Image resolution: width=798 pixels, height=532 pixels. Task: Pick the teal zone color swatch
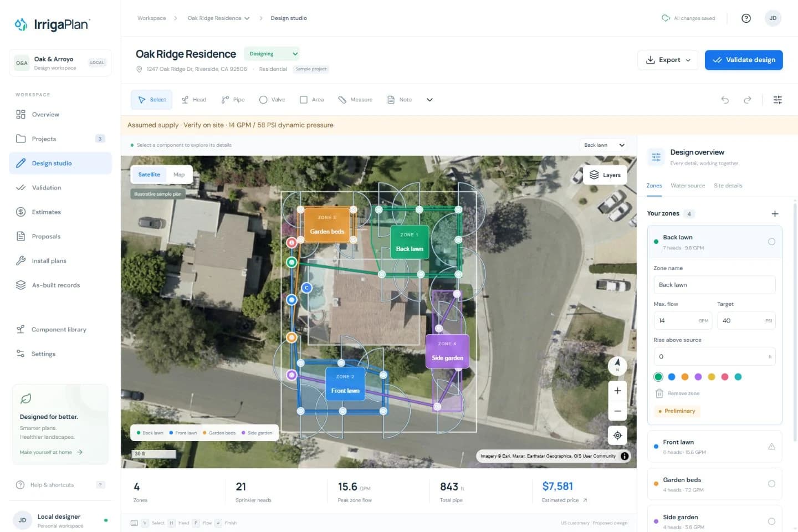[x=738, y=377]
